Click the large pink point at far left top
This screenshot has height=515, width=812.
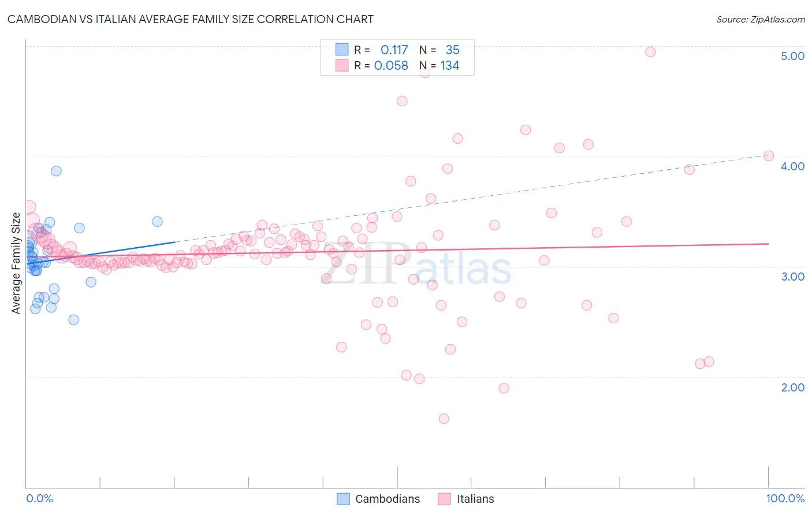click(x=27, y=208)
